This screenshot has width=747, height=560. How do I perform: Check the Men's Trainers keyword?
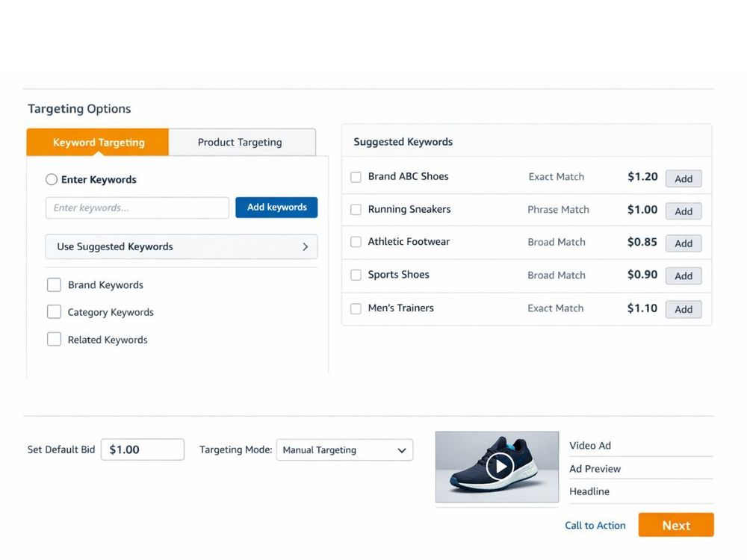click(x=356, y=308)
